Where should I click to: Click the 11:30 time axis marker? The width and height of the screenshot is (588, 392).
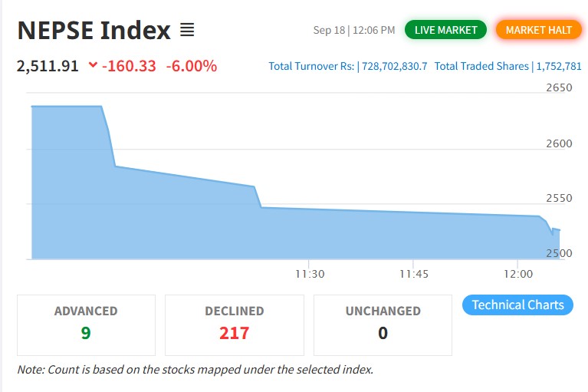pos(310,274)
